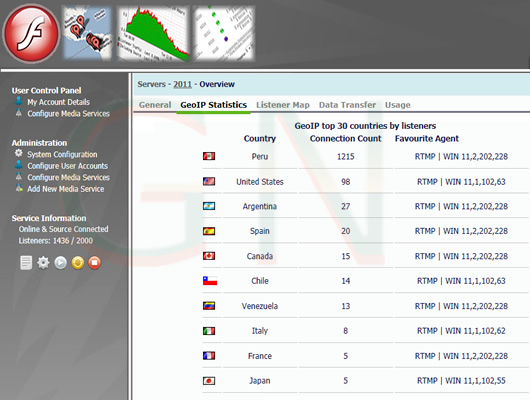Click the Argentina flag icon
530x400 pixels.
point(209,206)
